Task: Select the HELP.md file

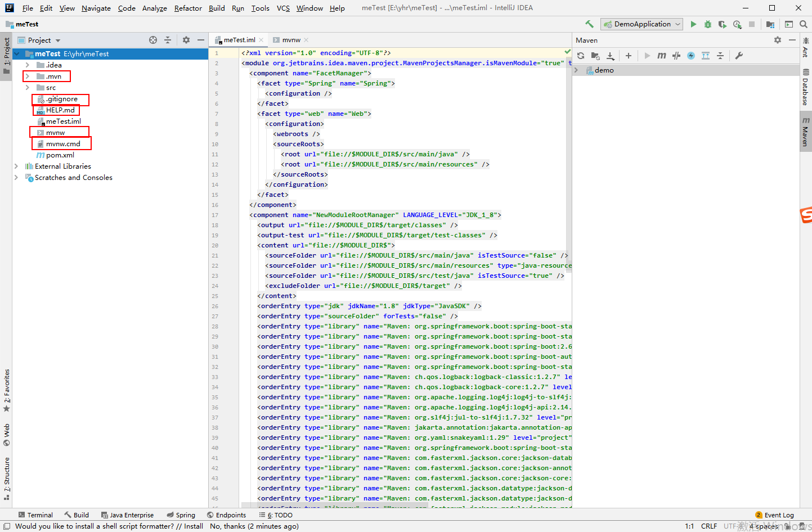Action: (x=60, y=110)
